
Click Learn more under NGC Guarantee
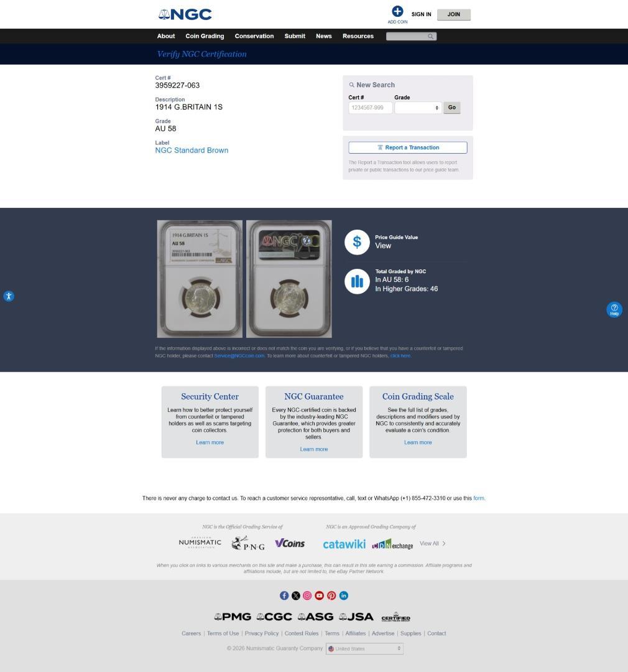tap(314, 449)
